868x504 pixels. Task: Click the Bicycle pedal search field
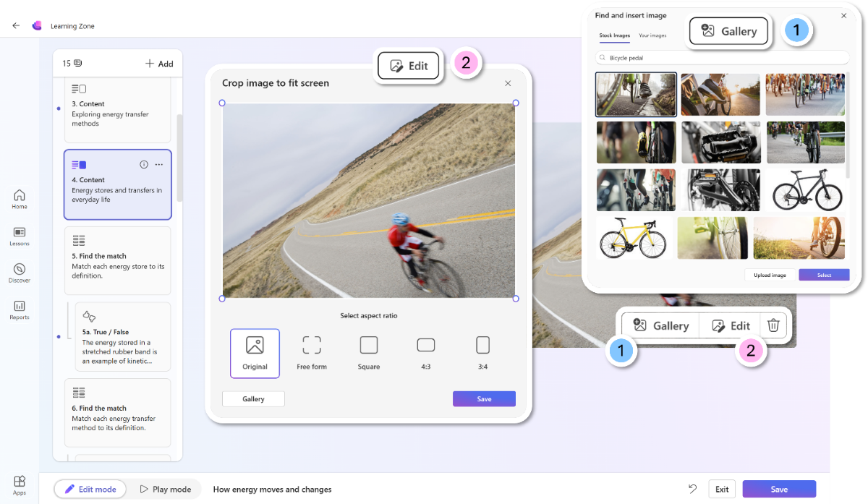tap(723, 57)
